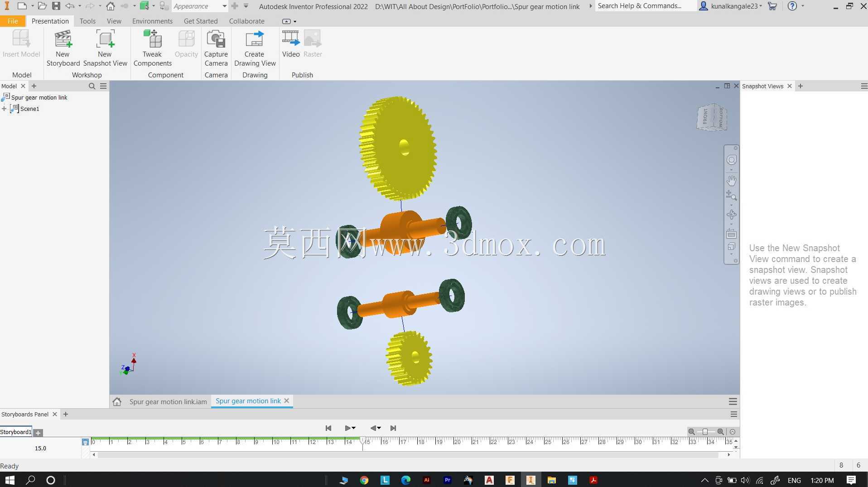
Task: Switch to the View ribbon tab
Action: pyautogui.click(x=114, y=21)
